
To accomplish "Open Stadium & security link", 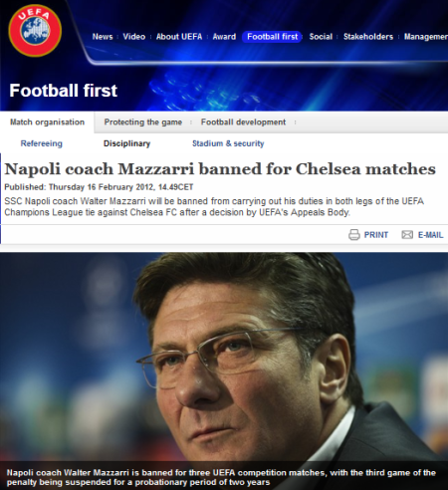I will [228, 143].
